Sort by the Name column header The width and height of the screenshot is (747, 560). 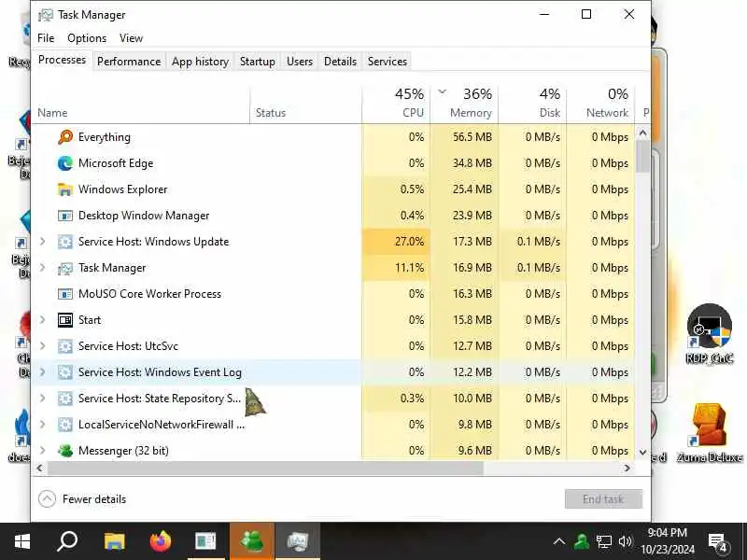pyautogui.click(x=141, y=104)
